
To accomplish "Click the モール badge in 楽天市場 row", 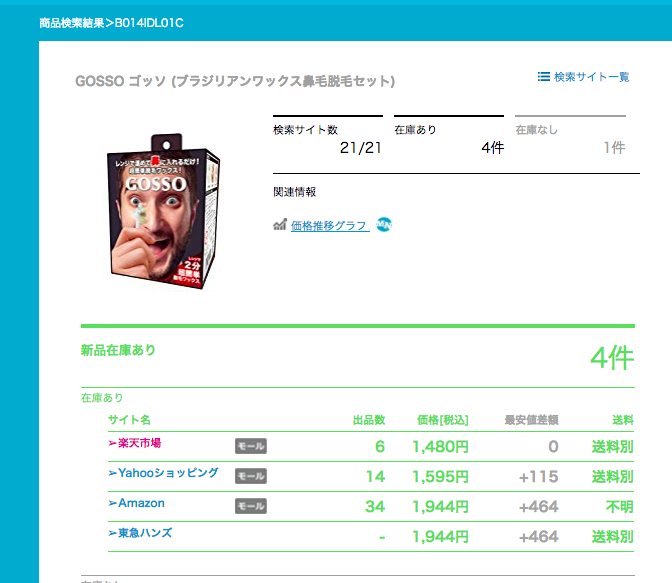I will pyautogui.click(x=251, y=446).
